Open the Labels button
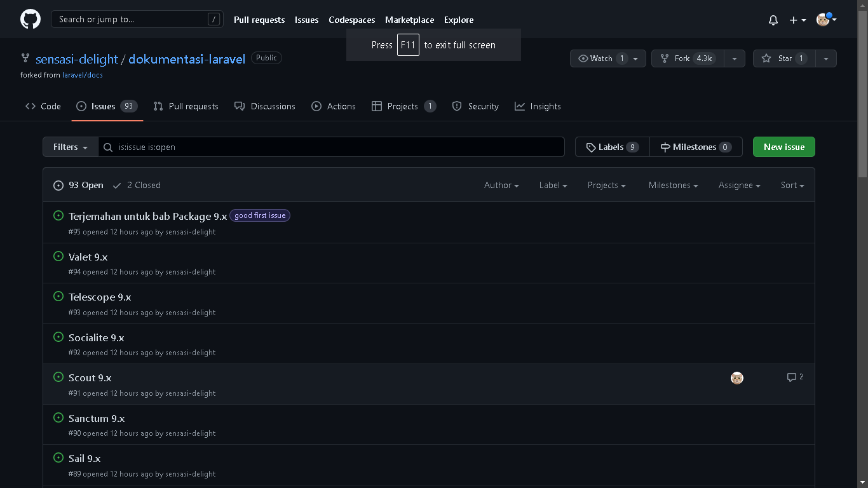This screenshot has height=488, width=868. tap(613, 147)
